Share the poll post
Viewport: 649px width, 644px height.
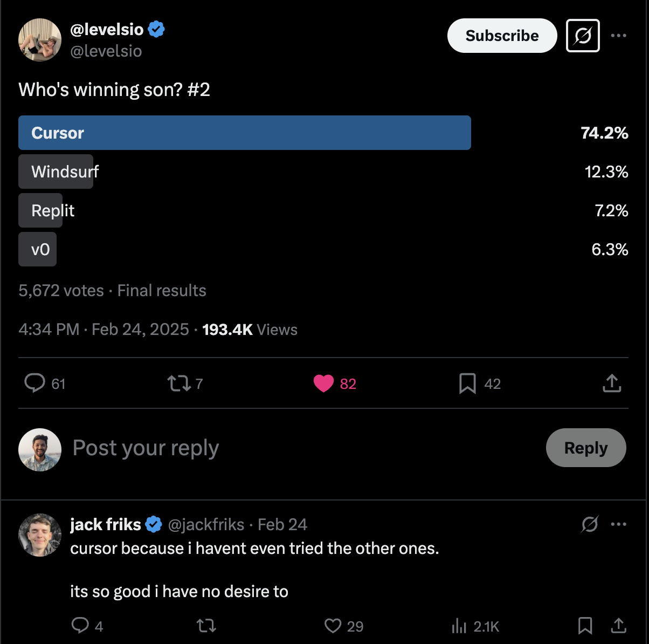pyautogui.click(x=612, y=383)
